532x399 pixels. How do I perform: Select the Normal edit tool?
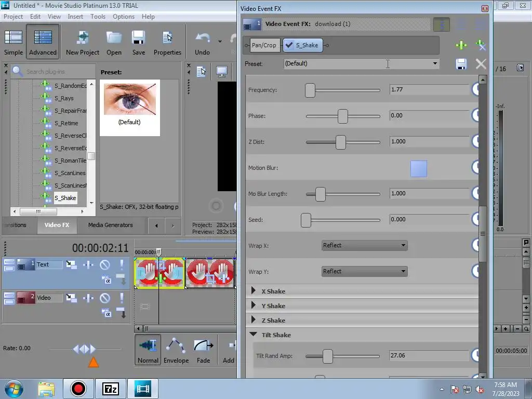coord(148,350)
